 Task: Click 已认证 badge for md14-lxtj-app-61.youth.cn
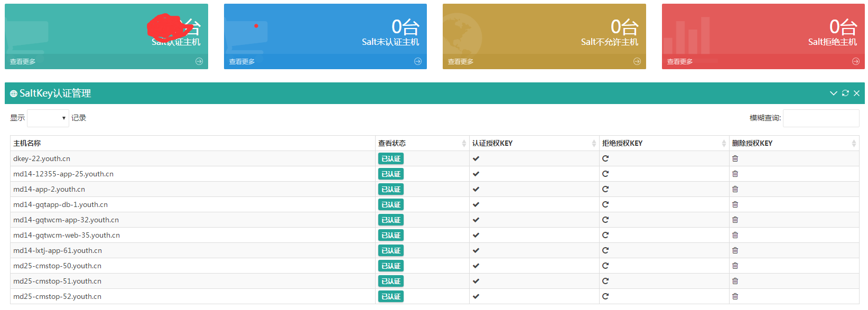391,250
